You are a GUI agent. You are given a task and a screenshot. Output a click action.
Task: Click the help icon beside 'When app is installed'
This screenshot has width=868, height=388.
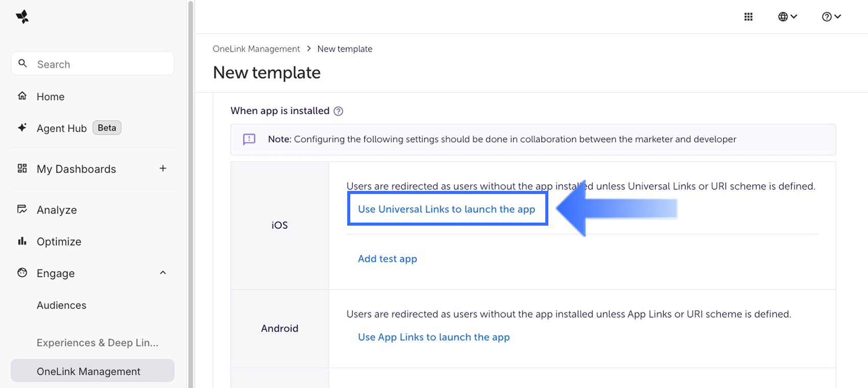[x=338, y=111]
